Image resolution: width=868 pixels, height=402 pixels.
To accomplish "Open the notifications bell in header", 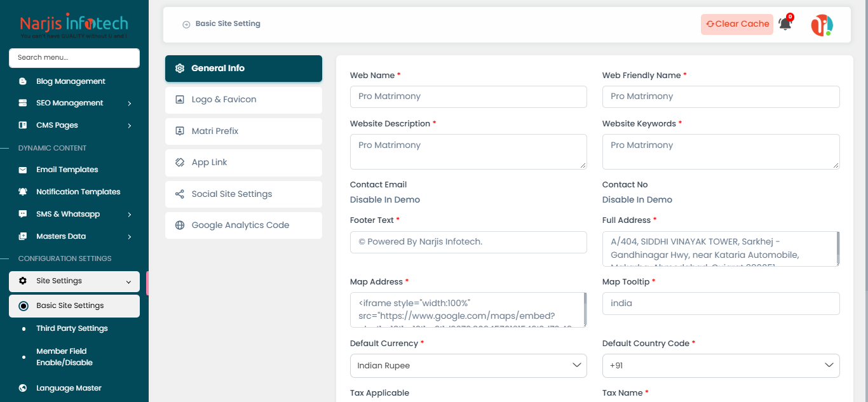I will coord(785,23).
